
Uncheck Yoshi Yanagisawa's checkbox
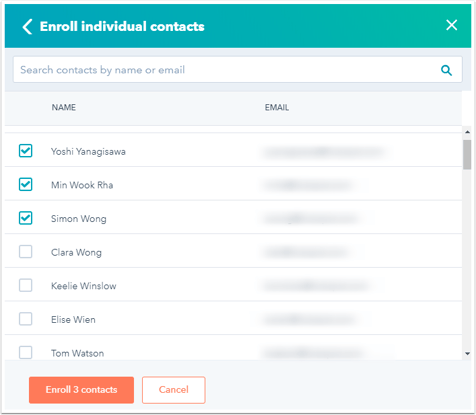[25, 151]
